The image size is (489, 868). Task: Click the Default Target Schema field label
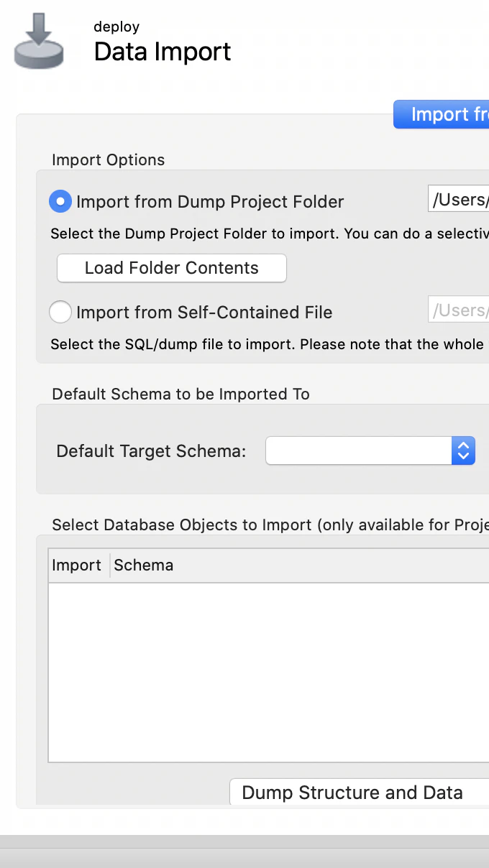pos(151,451)
